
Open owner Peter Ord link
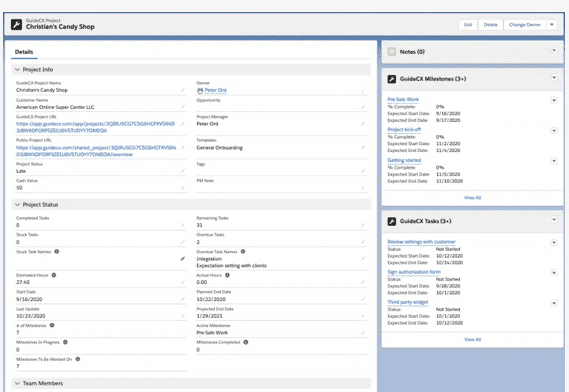216,90
